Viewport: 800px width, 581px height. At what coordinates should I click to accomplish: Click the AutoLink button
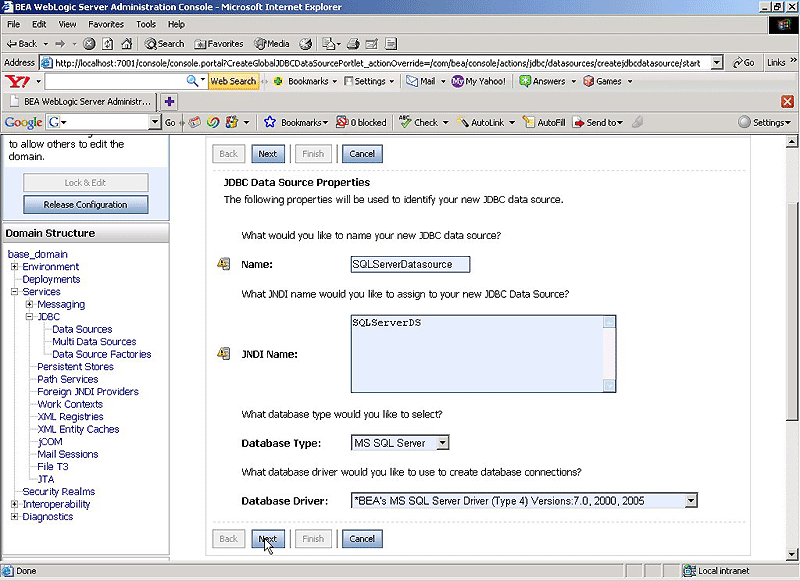point(481,122)
